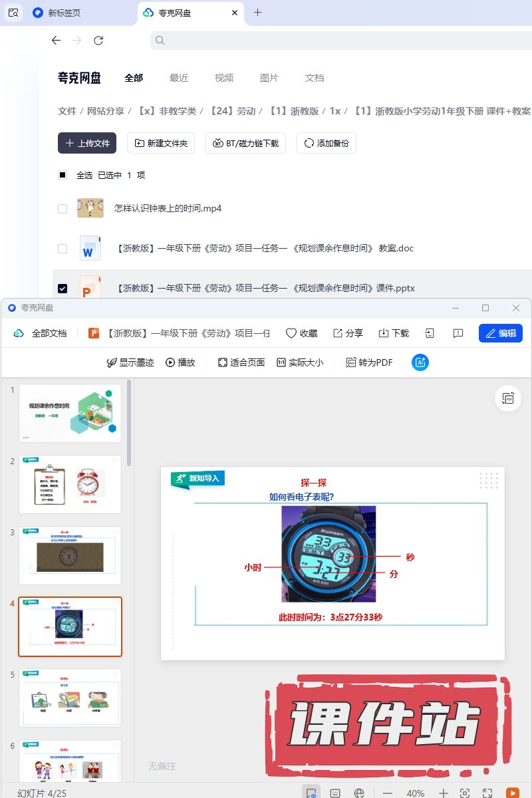Viewport: 532px width, 798px height.
Task: Click the AI assistant icon in toolbar
Action: (420, 362)
